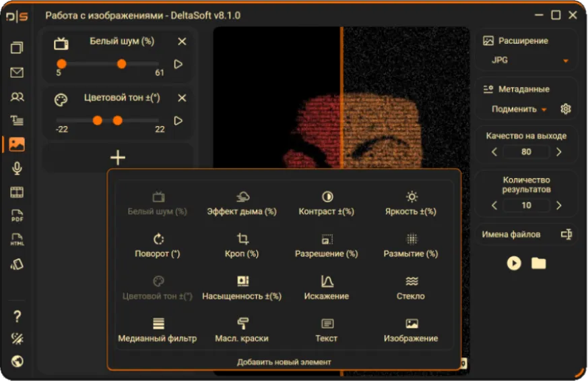Click the globe language icon
Screen dimensions: 588x381
(17, 361)
